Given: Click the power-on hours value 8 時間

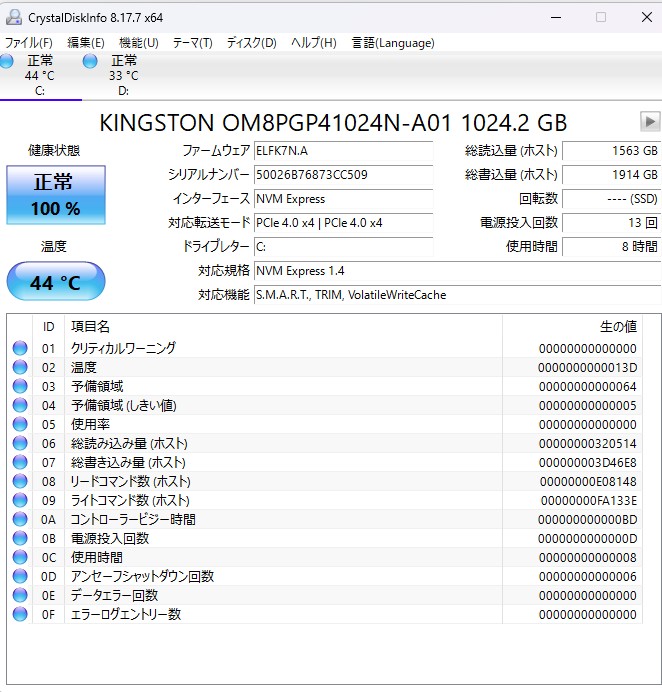Looking at the screenshot, I should pos(612,247).
